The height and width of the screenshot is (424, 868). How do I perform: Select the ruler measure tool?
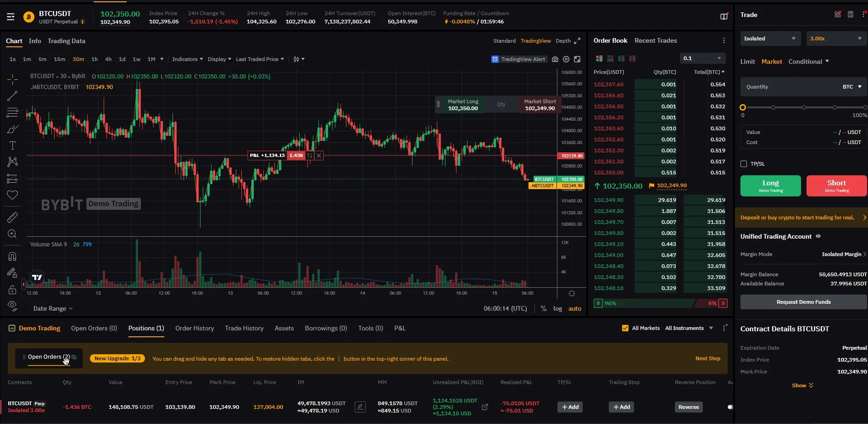click(12, 217)
